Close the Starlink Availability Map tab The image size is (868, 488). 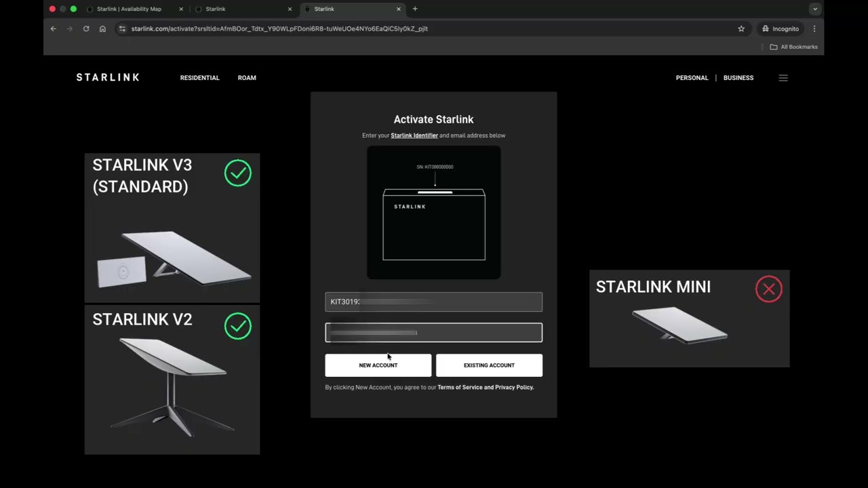point(181,9)
